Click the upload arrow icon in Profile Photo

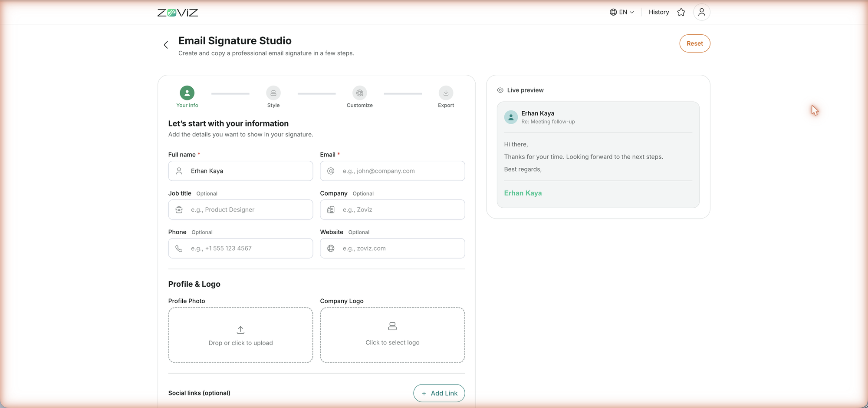click(240, 330)
